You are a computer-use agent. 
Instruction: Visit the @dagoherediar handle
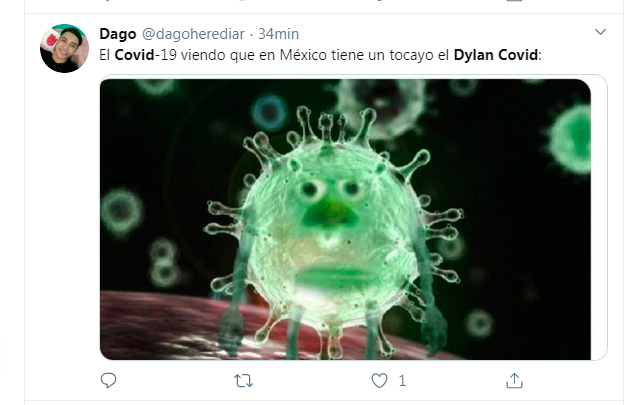pyautogui.click(x=193, y=34)
